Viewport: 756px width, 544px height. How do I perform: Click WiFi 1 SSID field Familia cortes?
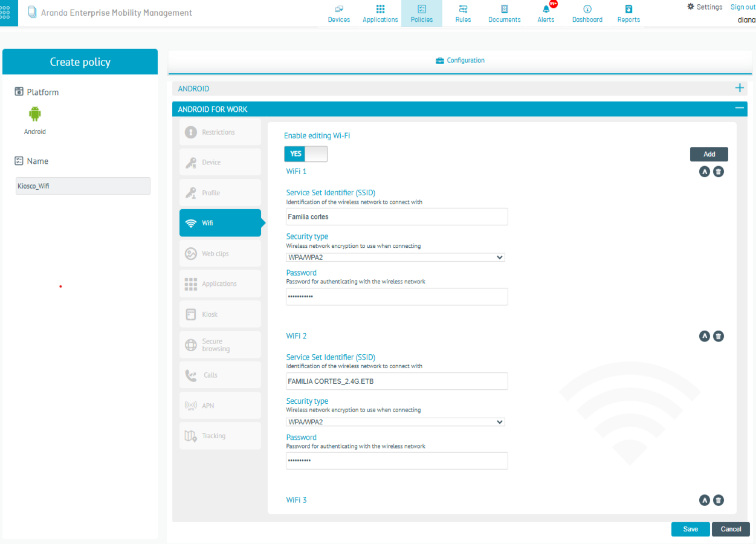[397, 216]
